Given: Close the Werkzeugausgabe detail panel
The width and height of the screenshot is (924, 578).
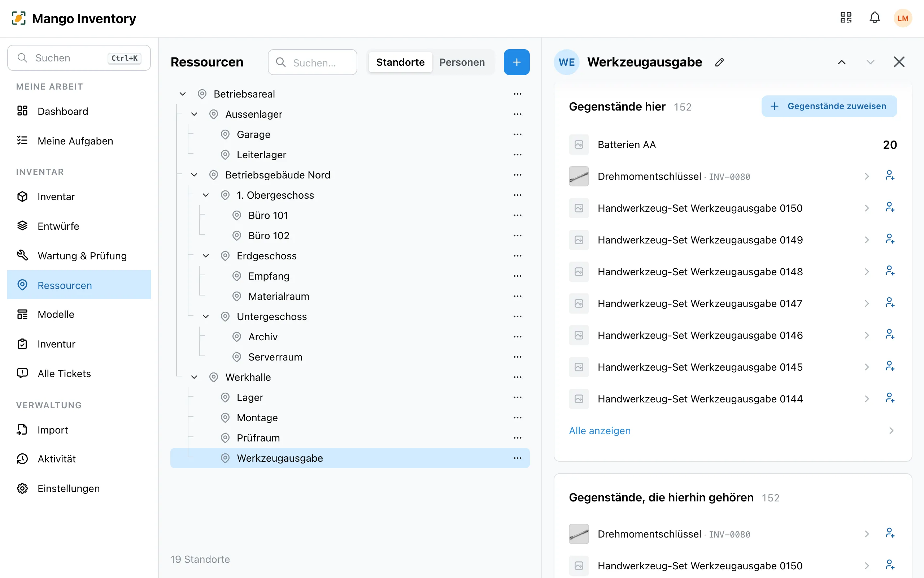Looking at the screenshot, I should point(899,62).
